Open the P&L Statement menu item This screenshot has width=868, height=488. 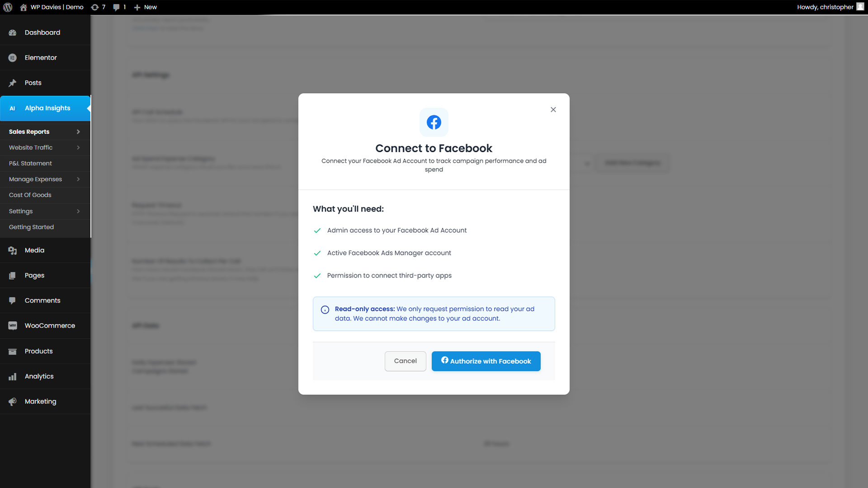[30, 164]
